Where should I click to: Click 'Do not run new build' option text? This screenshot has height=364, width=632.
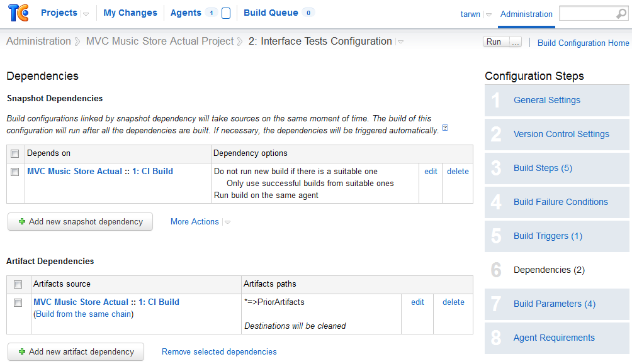click(295, 172)
